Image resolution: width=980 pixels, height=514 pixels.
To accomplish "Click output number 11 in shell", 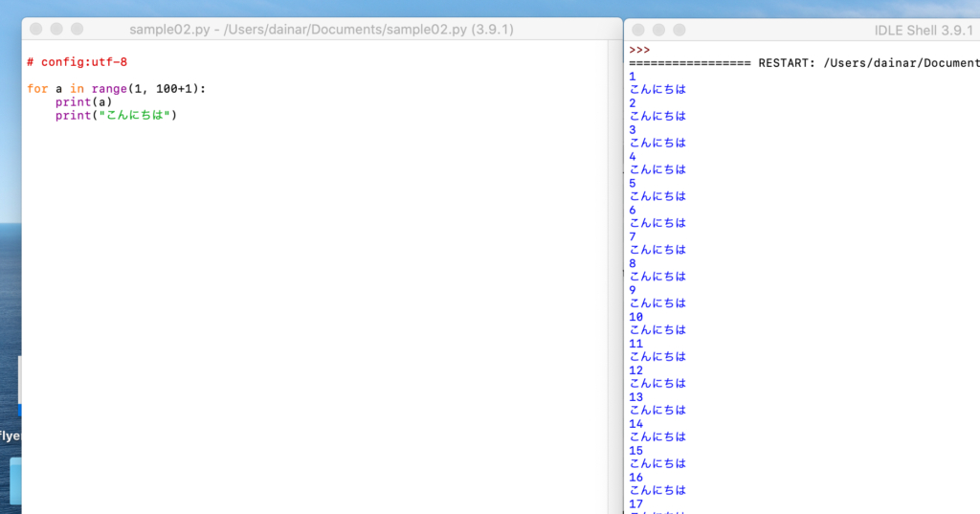I will [635, 344].
